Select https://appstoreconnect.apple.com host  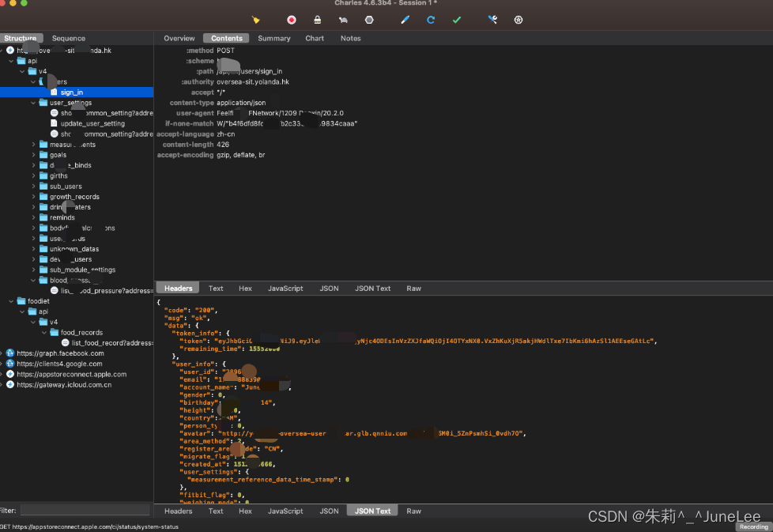tap(71, 374)
